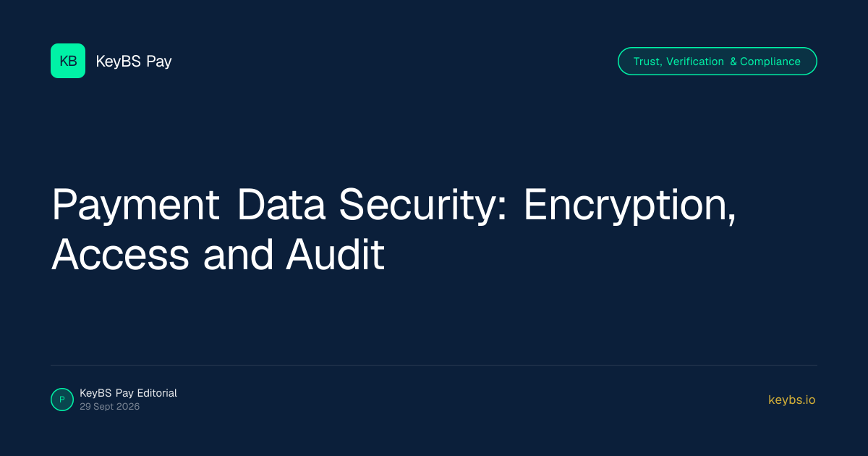Open the keybs.io link

pyautogui.click(x=791, y=400)
